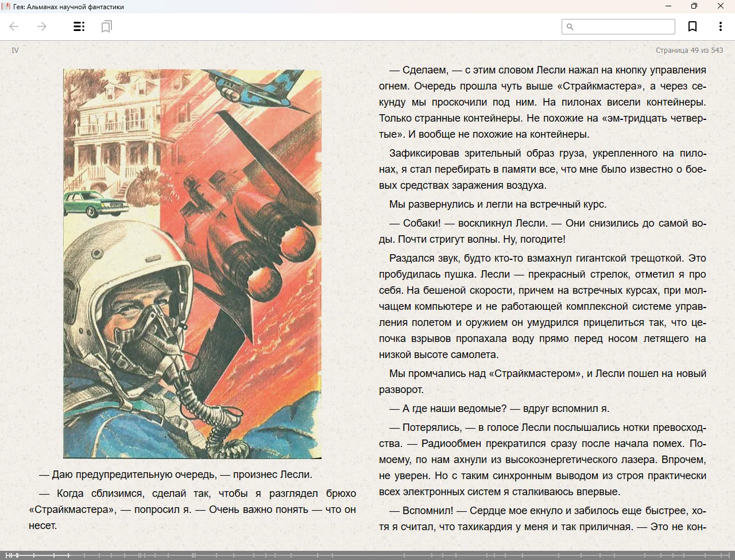Click the chapter label 'IV'
The image size is (735, 560).
[x=15, y=50]
